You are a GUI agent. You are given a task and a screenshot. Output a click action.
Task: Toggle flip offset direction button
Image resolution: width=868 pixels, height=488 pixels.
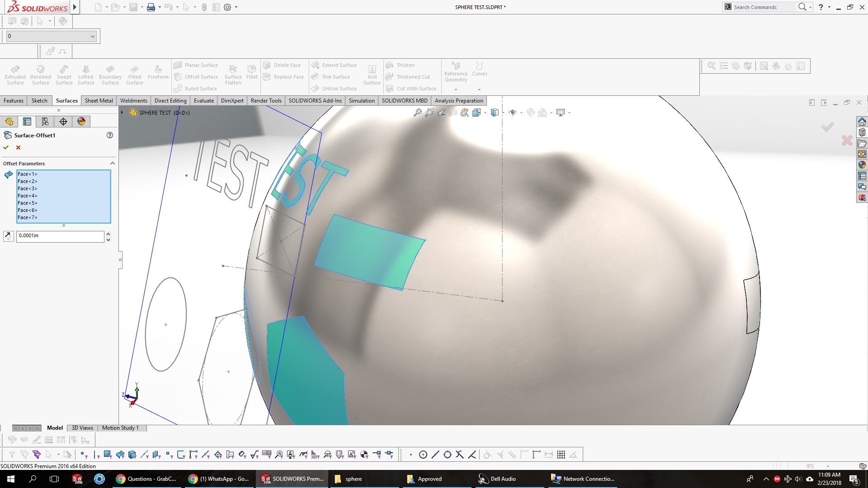click(x=8, y=236)
